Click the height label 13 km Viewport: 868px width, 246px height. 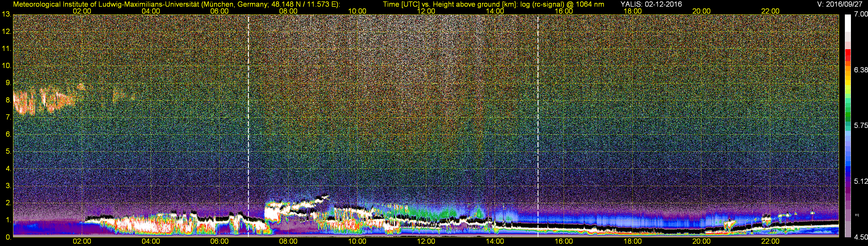(6, 14)
